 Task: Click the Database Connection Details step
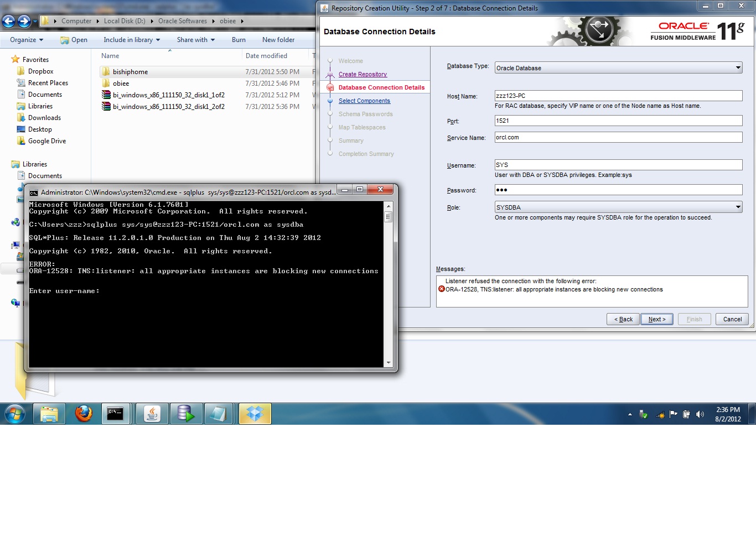coord(381,87)
